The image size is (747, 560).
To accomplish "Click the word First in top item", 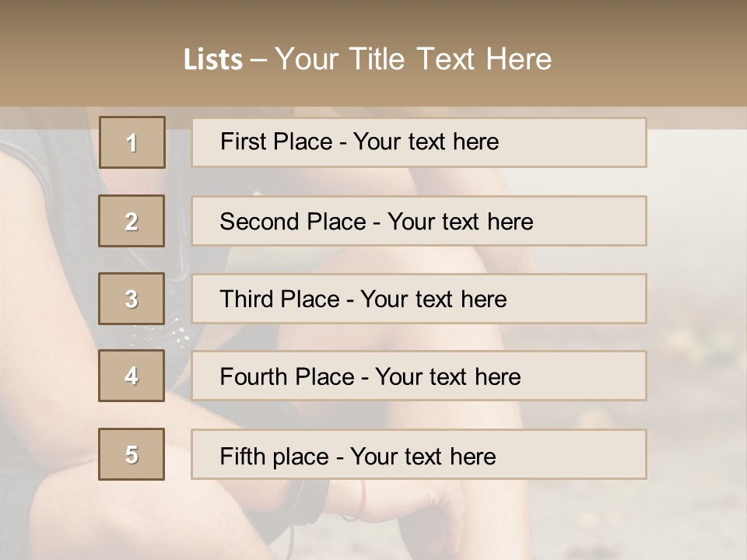I will pos(241,142).
